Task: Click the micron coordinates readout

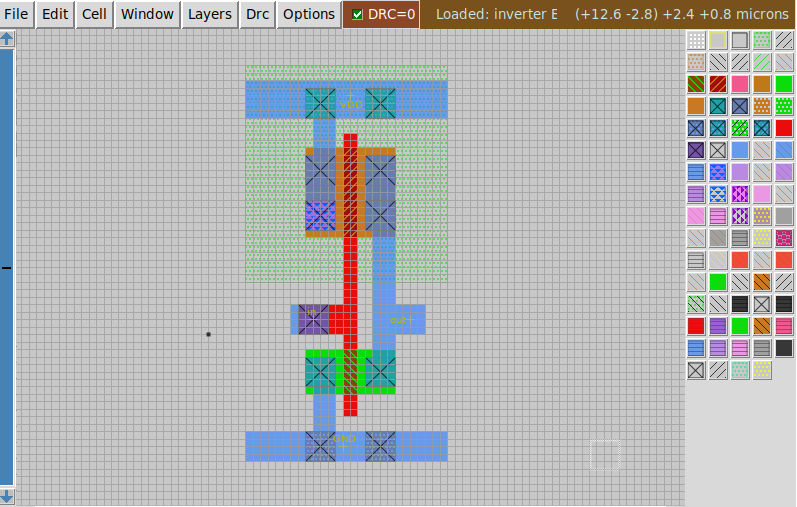Action: click(682, 14)
